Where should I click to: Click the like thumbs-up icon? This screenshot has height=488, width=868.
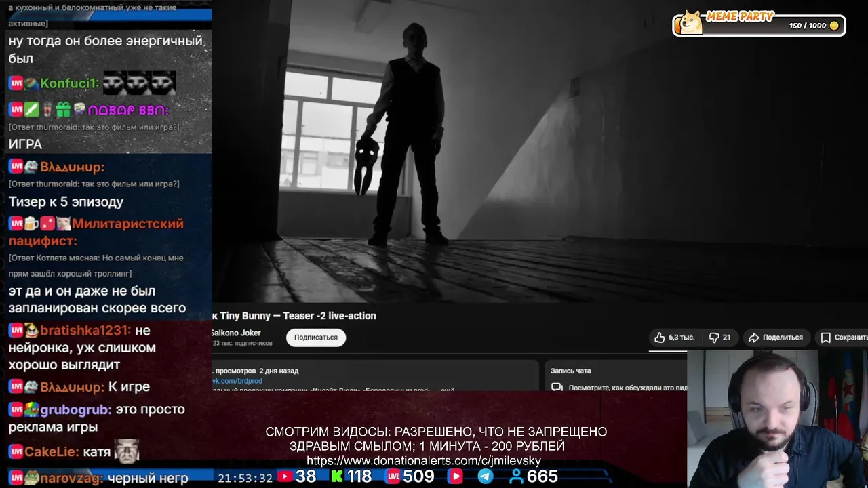coord(659,337)
